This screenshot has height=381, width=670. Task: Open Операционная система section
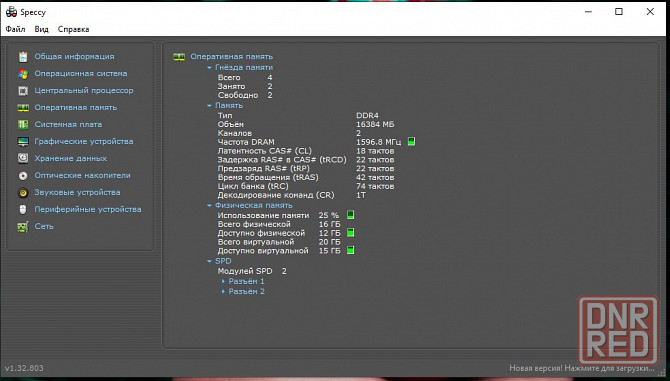81,73
